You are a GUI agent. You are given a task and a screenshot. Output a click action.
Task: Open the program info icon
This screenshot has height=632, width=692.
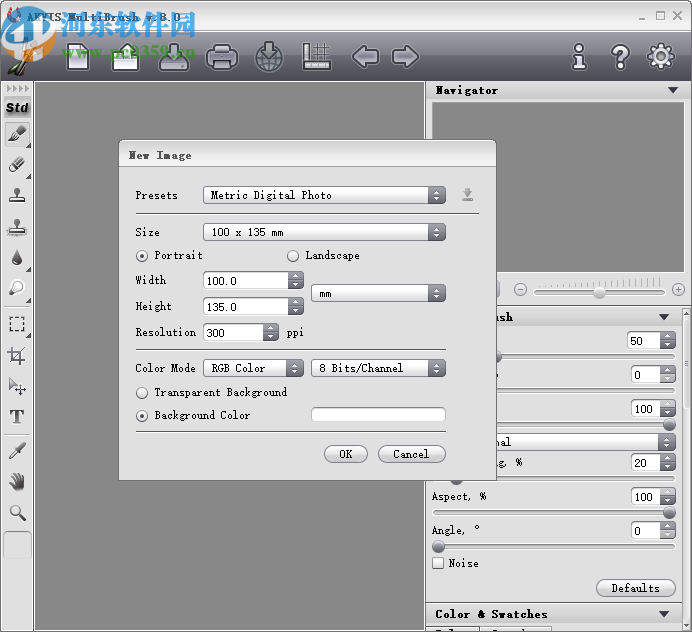579,56
